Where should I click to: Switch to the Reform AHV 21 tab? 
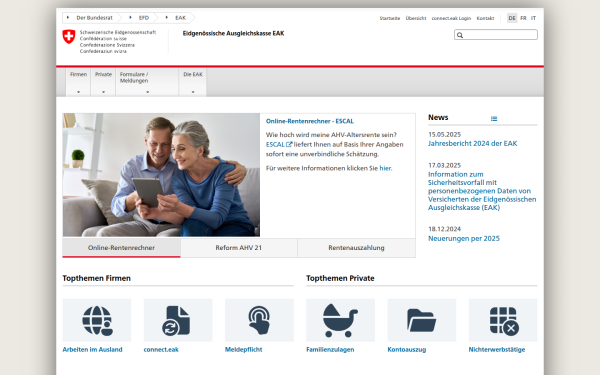[239, 248]
